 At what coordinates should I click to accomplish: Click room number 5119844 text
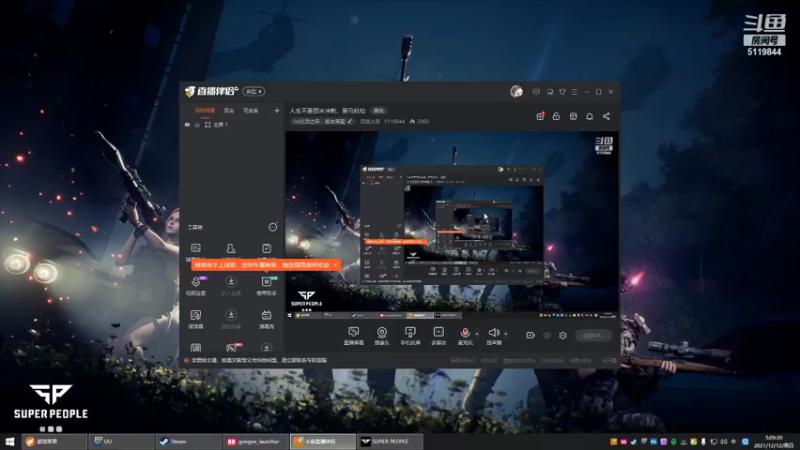tap(394, 121)
